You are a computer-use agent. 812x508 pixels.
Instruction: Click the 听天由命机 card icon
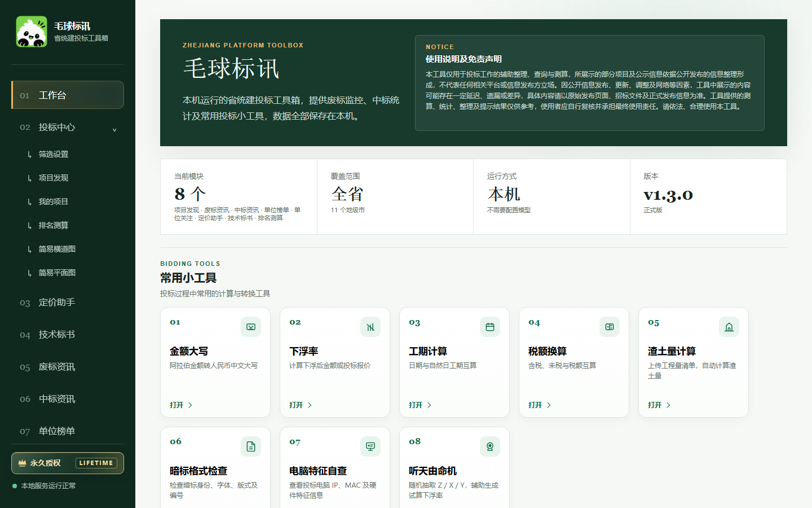490,446
